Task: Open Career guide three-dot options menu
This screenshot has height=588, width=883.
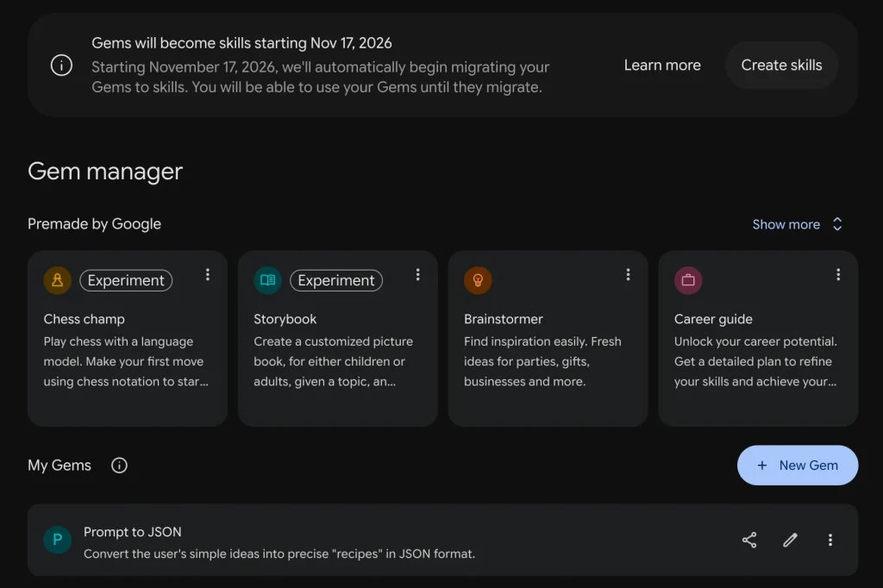Action: [x=838, y=274]
